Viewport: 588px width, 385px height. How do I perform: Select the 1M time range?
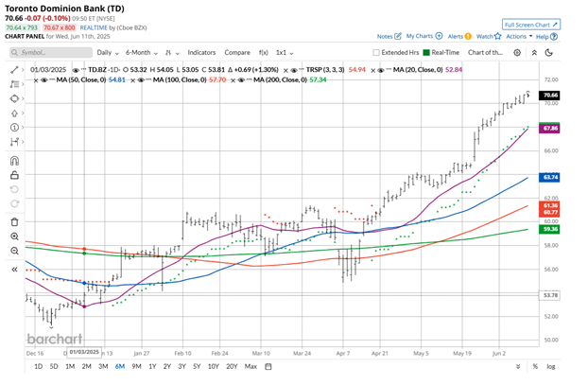coord(70,367)
